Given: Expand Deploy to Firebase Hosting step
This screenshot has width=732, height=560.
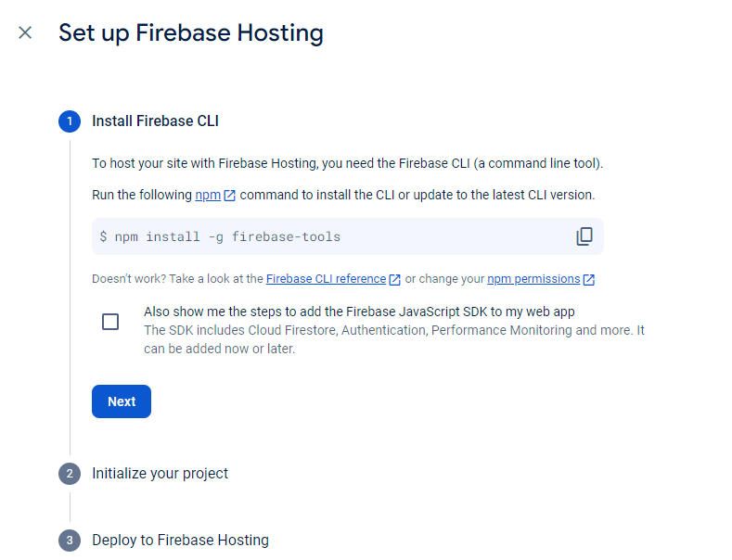Looking at the screenshot, I should pyautogui.click(x=180, y=540).
